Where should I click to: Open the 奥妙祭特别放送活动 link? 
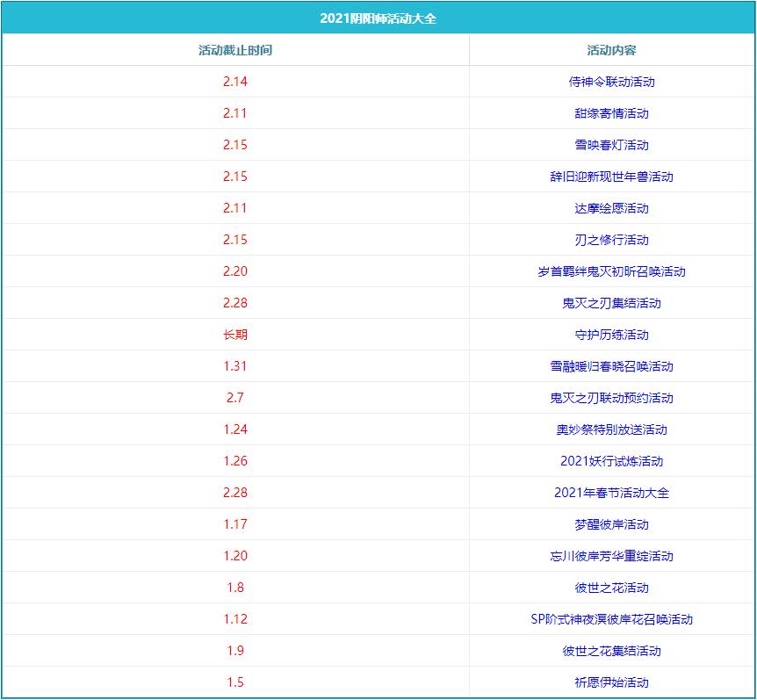point(611,429)
